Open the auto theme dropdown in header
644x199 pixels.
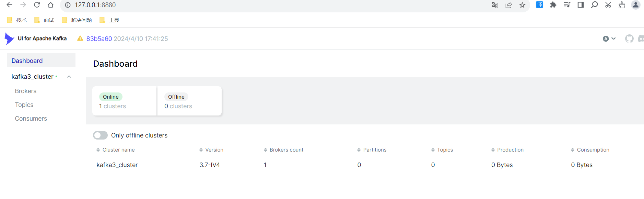609,39
